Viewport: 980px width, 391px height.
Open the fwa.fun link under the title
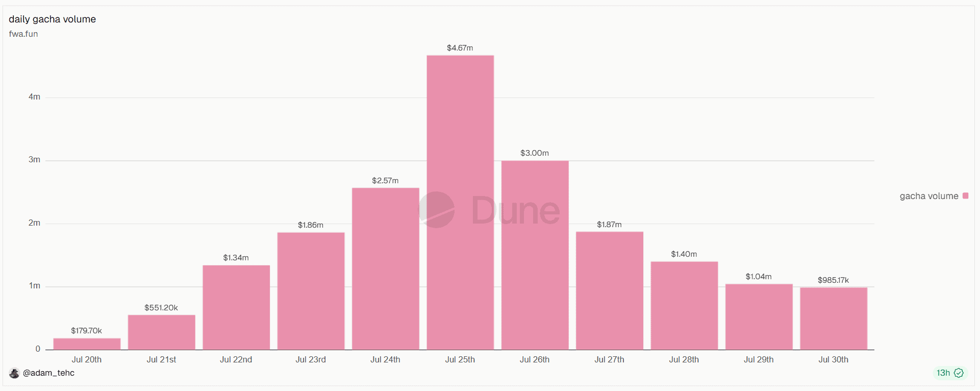click(x=23, y=34)
